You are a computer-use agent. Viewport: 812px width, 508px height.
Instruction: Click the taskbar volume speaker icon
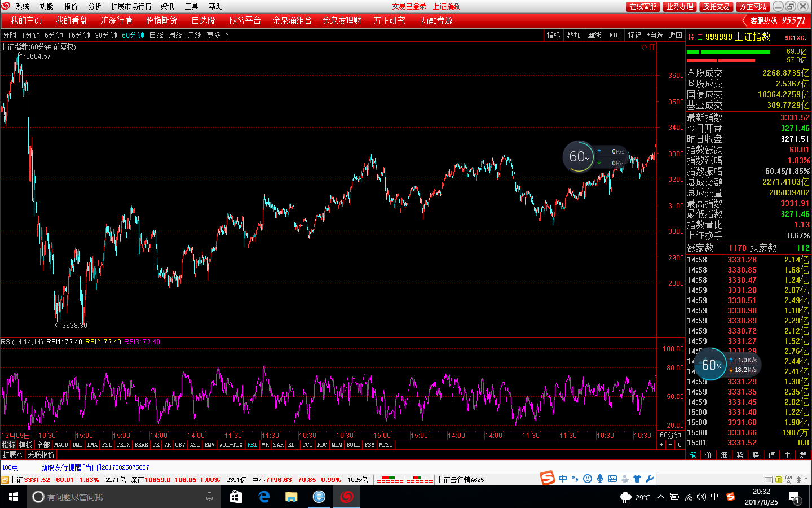pos(701,497)
